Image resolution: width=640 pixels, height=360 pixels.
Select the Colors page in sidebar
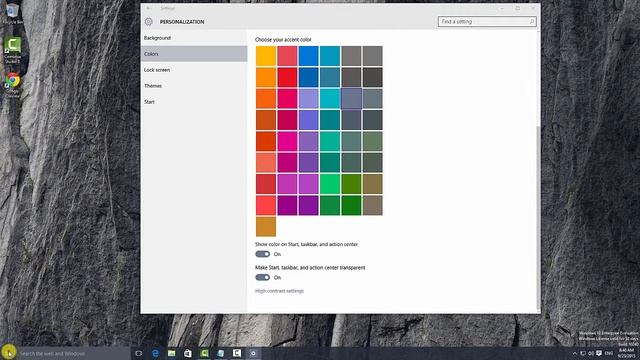(194, 54)
